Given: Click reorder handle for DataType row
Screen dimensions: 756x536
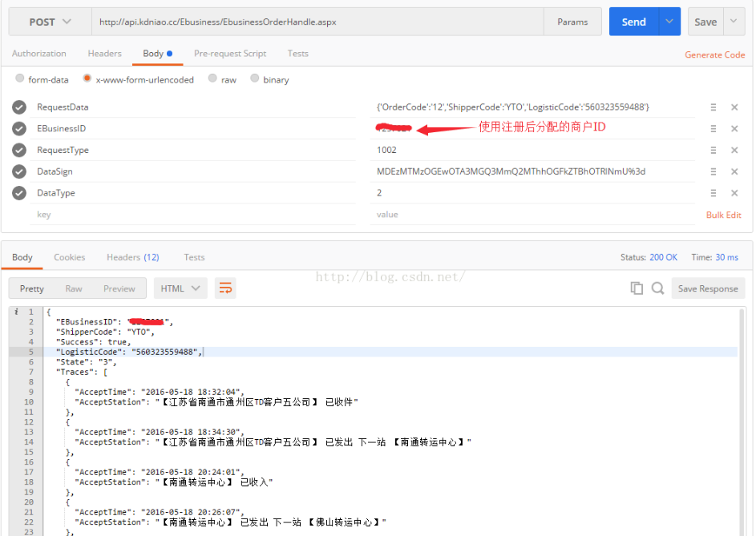Looking at the screenshot, I should tap(713, 193).
